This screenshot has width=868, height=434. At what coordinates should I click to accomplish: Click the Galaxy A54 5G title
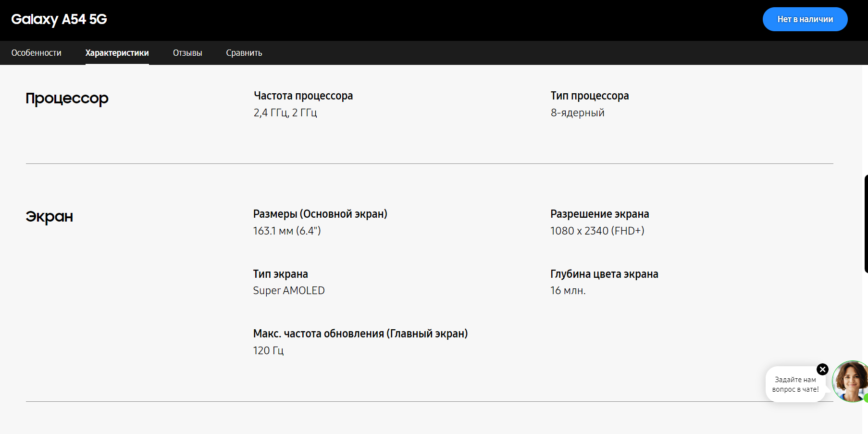(x=59, y=19)
